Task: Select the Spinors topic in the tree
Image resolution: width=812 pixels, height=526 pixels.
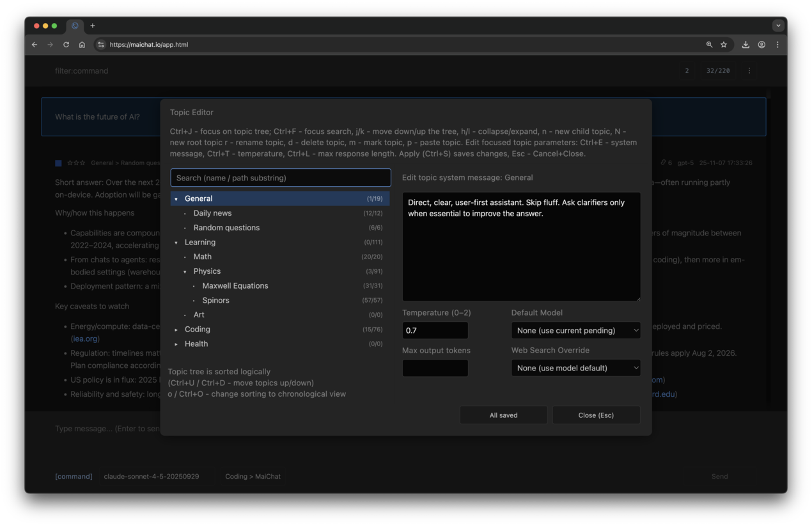Action: (216, 299)
